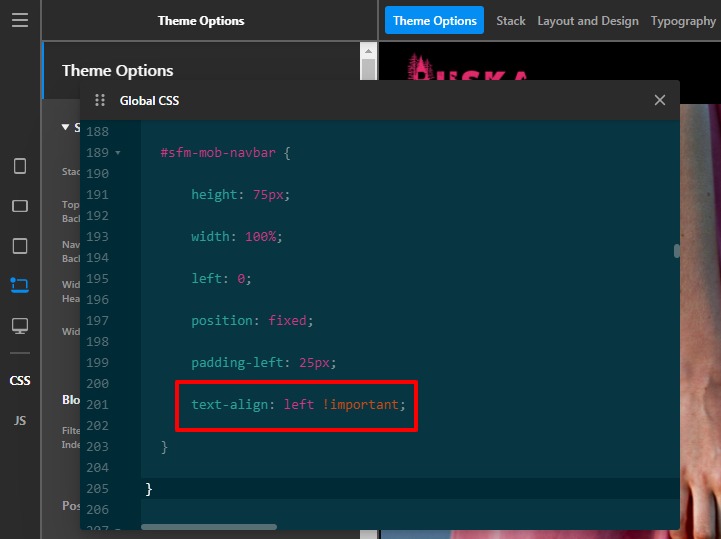Click the pink site logo in preview
The width and height of the screenshot is (721, 539).
point(467,67)
